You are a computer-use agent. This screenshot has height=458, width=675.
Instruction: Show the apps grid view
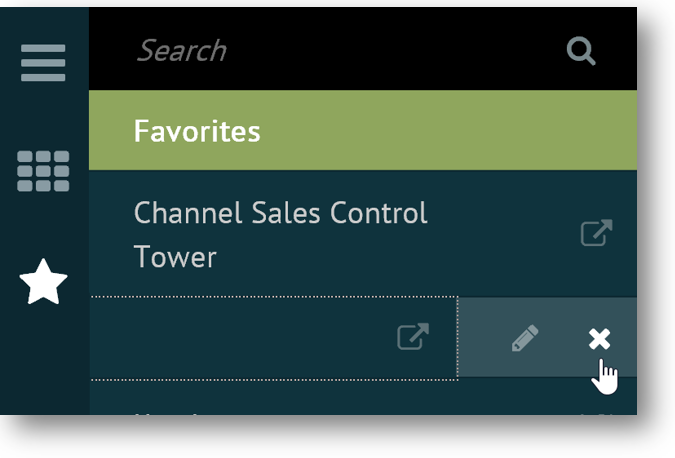click(43, 171)
